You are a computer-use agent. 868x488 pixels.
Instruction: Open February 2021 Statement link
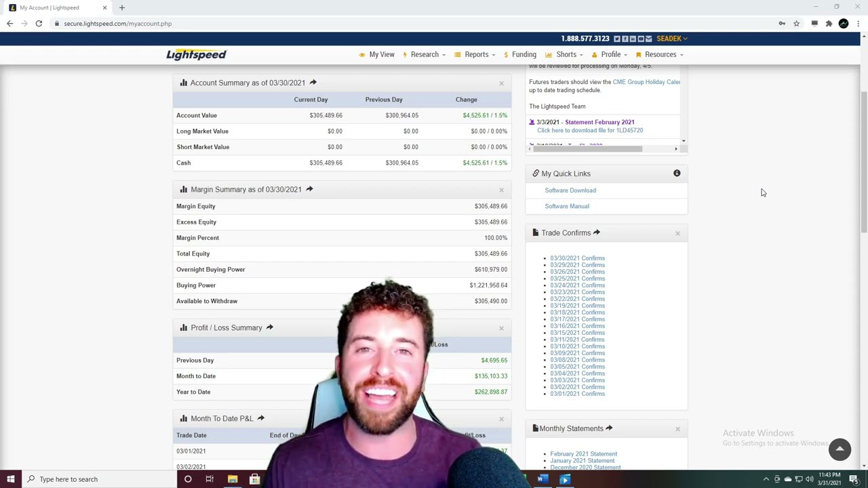coord(583,454)
